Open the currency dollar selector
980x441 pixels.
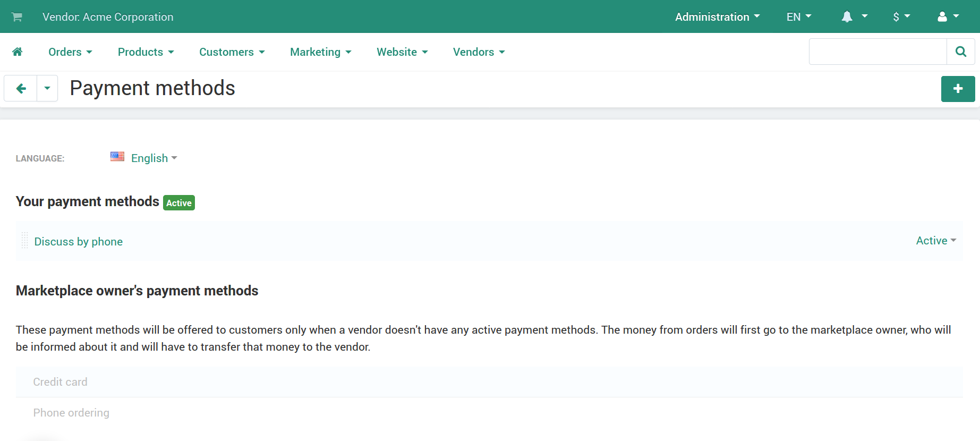click(901, 16)
